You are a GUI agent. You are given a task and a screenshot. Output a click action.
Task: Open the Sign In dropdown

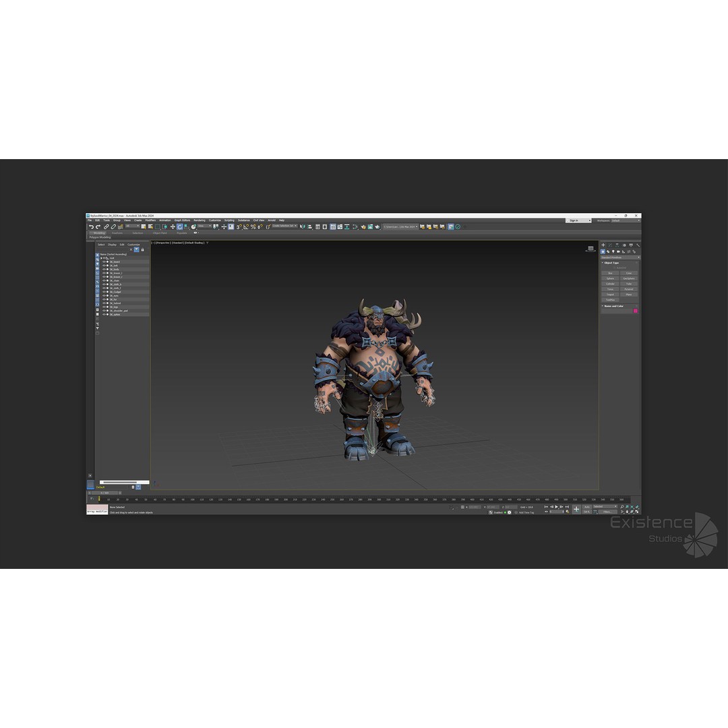click(578, 220)
